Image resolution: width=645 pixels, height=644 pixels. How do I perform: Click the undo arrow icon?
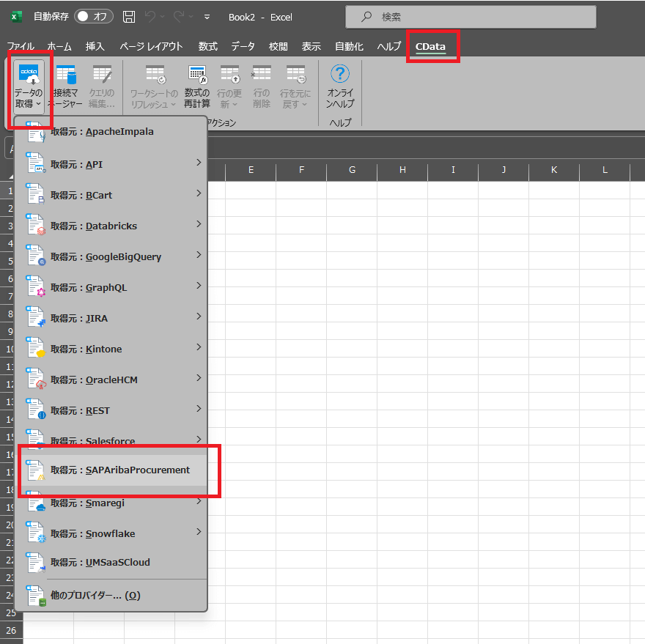(x=150, y=17)
